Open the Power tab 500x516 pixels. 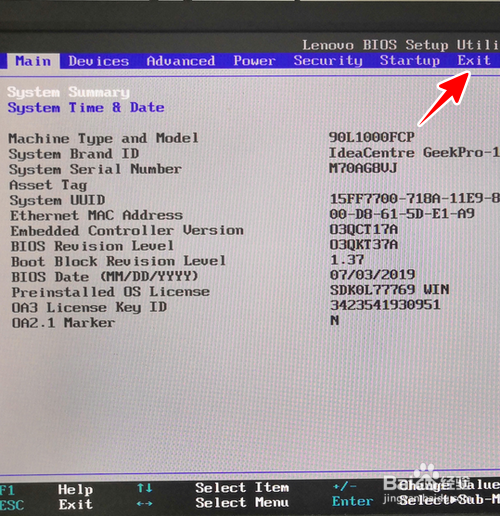[x=254, y=61]
